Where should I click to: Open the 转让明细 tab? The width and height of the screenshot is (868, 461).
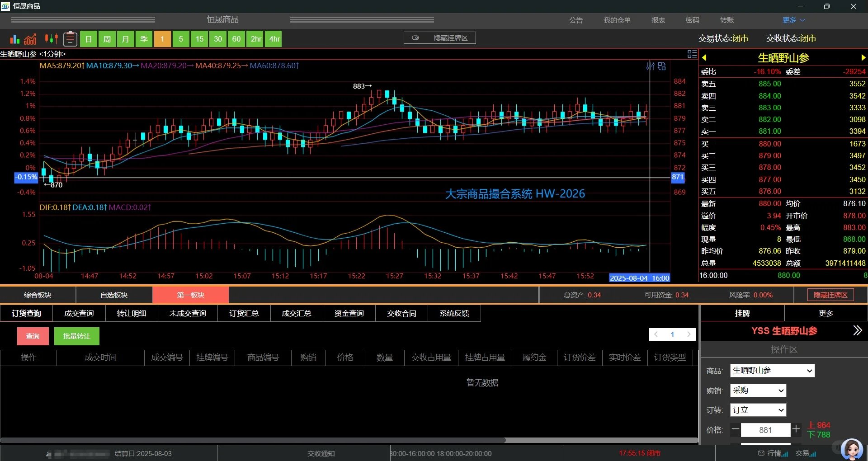[132, 313]
